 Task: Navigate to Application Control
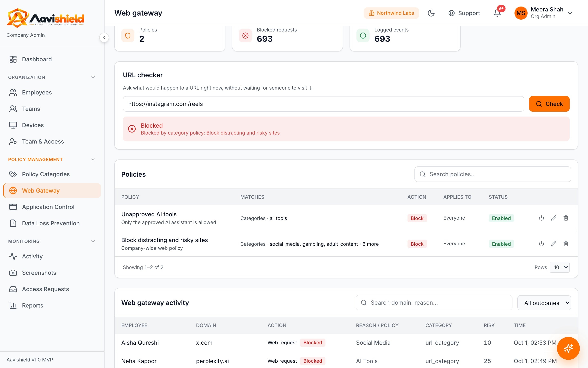[52, 207]
